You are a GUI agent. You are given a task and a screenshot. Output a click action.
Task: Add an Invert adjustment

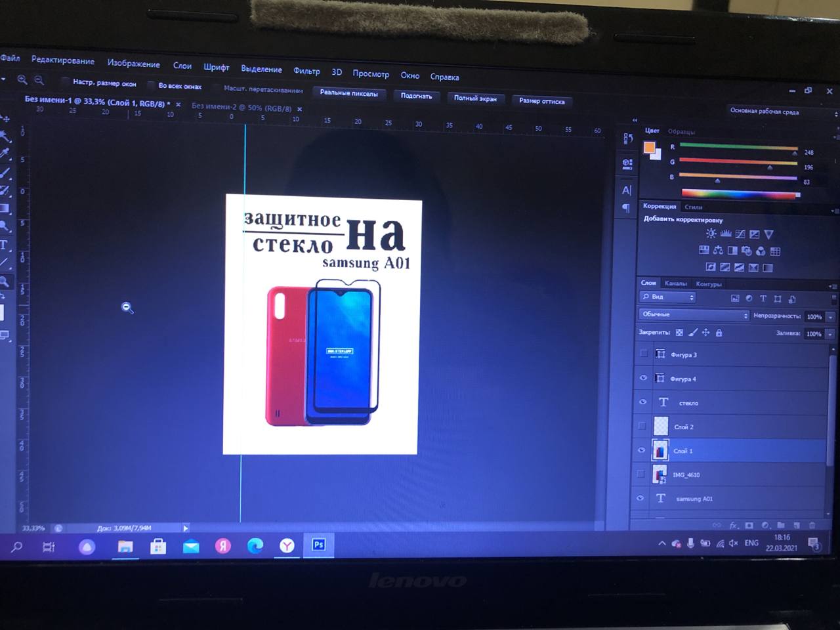coord(711,267)
